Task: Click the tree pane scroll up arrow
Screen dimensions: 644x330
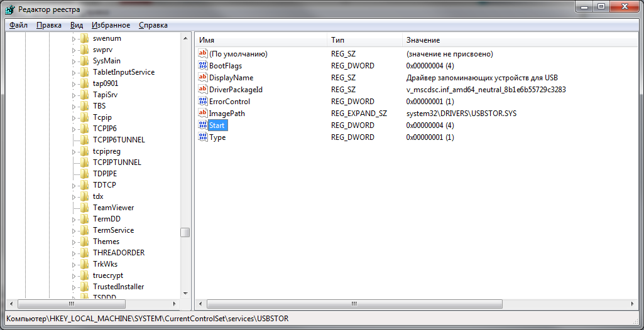Action: [185, 38]
